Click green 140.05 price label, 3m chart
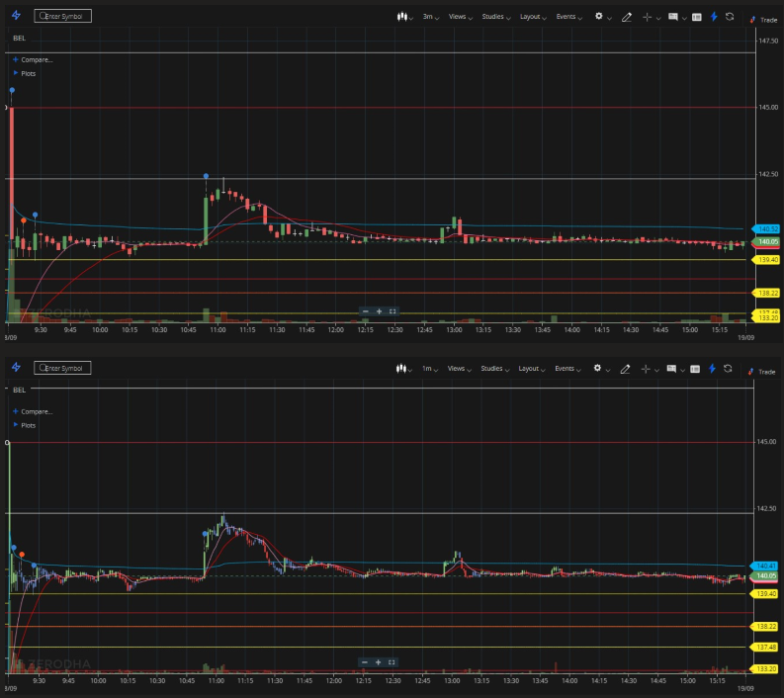The image size is (784, 698). click(766, 241)
